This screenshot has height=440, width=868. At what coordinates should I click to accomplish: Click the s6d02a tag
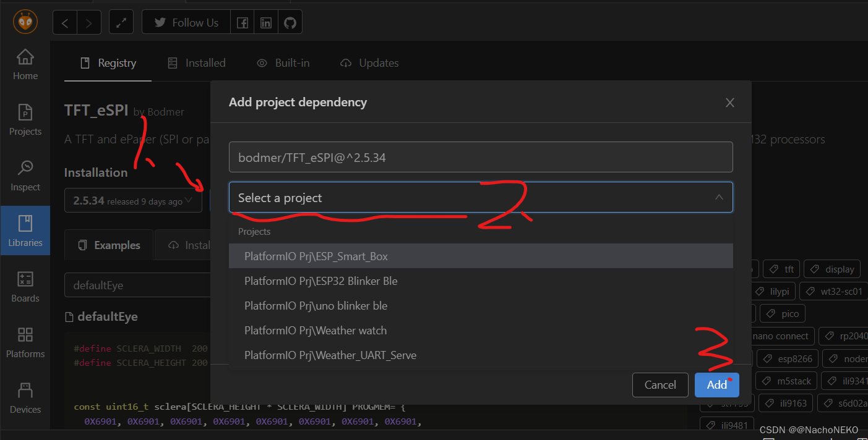pos(844,404)
